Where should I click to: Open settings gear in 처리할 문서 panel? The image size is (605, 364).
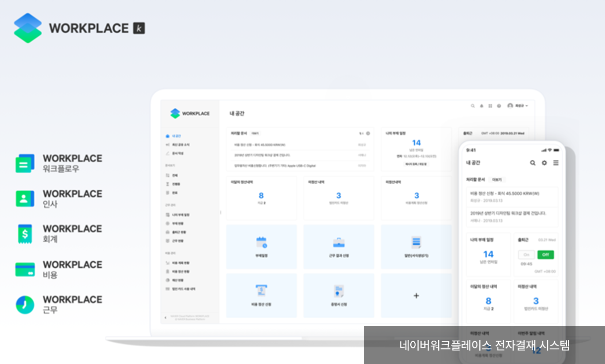click(x=368, y=133)
